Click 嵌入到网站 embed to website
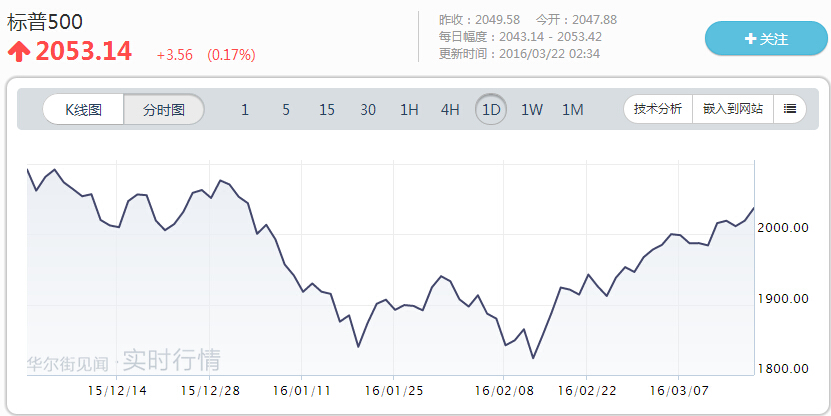 [x=733, y=109]
